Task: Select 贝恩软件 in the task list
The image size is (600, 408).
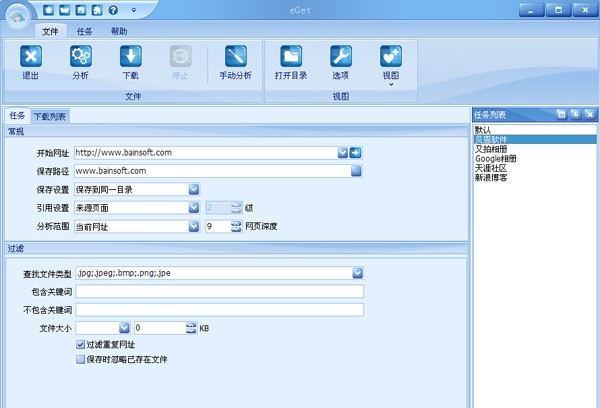Action: point(535,139)
